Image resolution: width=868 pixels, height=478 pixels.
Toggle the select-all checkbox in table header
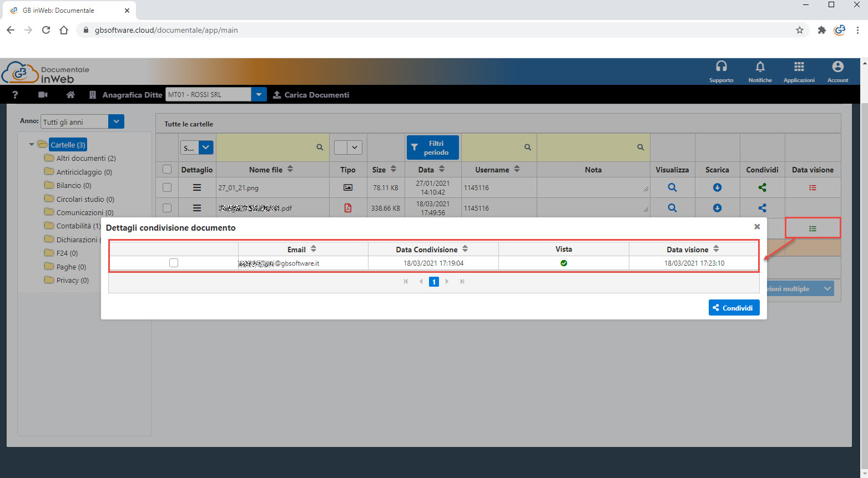(x=167, y=170)
